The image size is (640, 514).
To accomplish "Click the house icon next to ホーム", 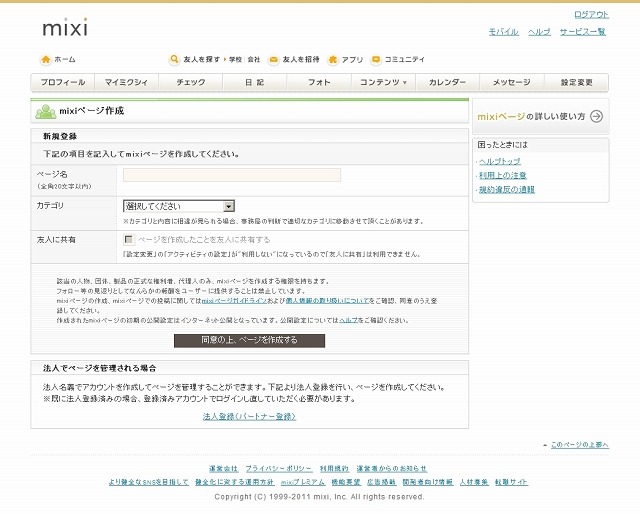I will 46,60.
